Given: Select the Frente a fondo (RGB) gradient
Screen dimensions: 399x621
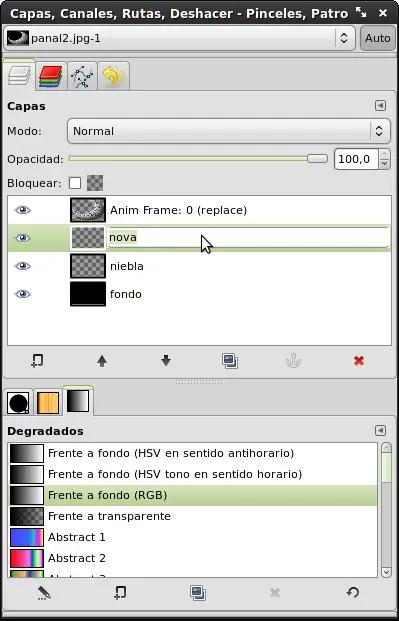Looking at the screenshot, I should click(193, 495).
